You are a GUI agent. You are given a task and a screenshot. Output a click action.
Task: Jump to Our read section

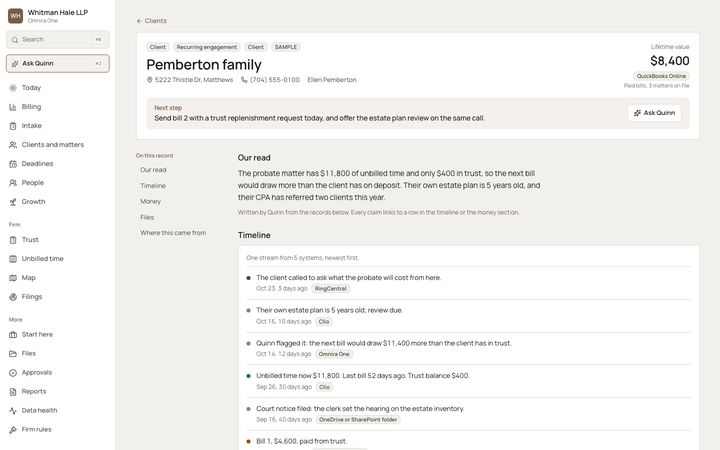tap(153, 170)
